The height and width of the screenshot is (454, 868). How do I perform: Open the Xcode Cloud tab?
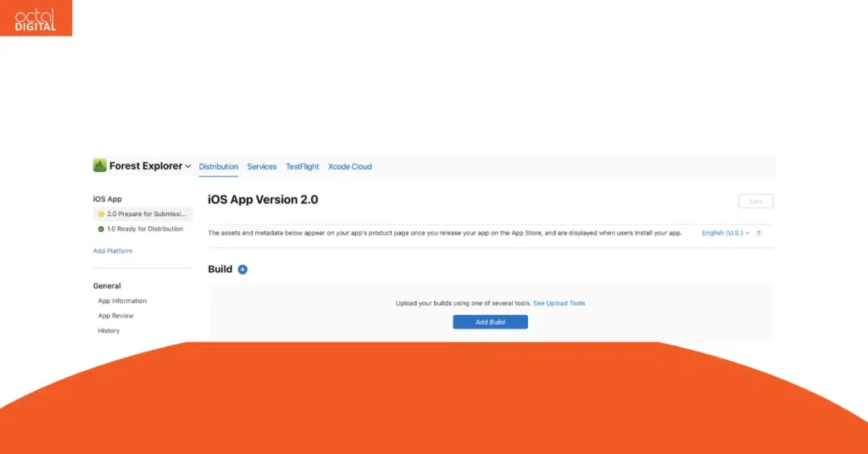350,167
